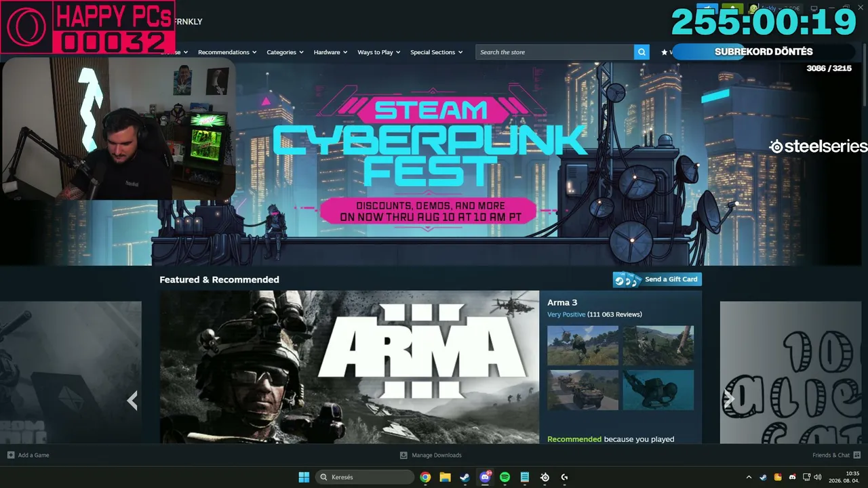Launch Google Chrome from the taskbar
Viewport: 868px width, 488px height.
425,477
